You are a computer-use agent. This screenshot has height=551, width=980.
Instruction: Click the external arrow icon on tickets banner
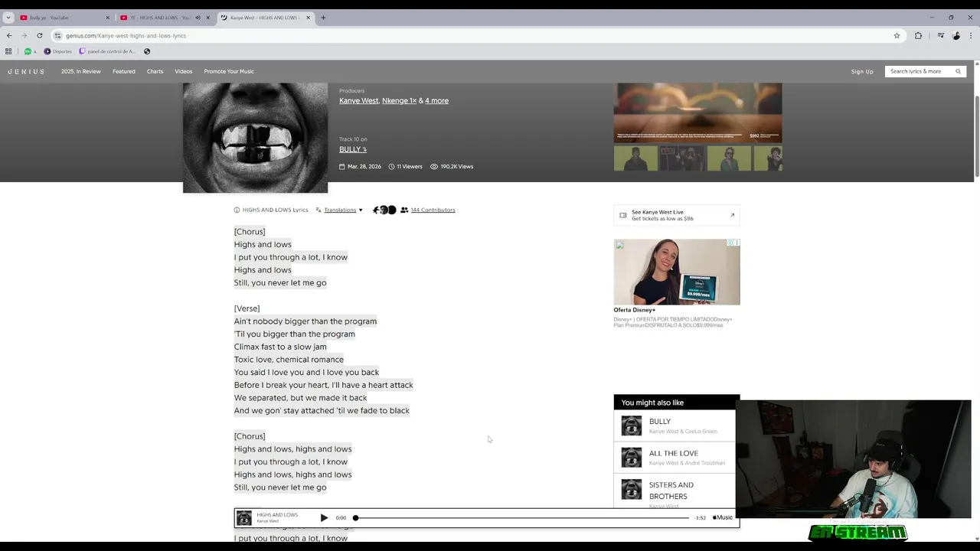click(x=732, y=215)
